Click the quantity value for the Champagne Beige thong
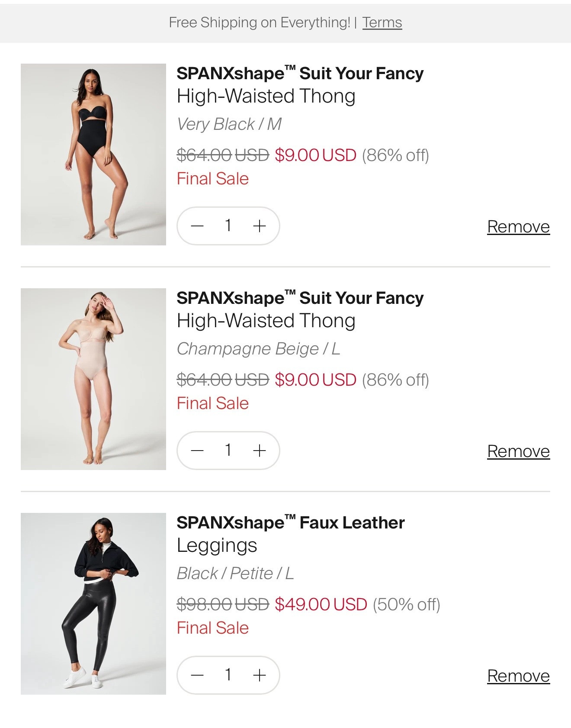571x728 pixels. [228, 450]
